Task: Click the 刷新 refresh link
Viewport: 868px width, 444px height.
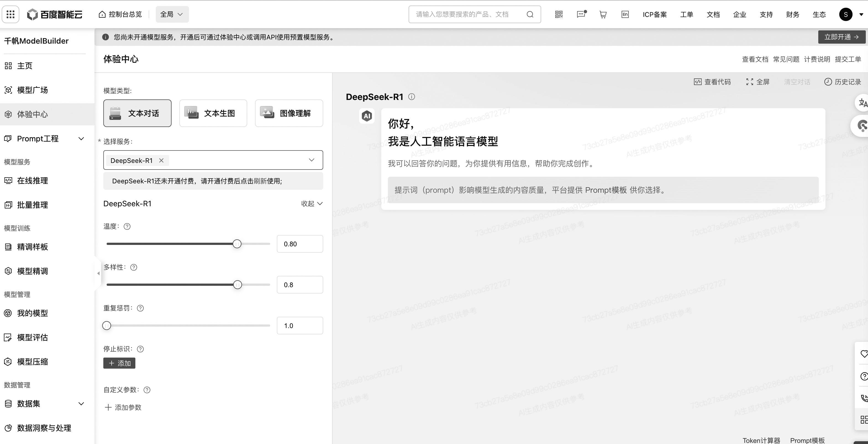Action: (x=260, y=181)
